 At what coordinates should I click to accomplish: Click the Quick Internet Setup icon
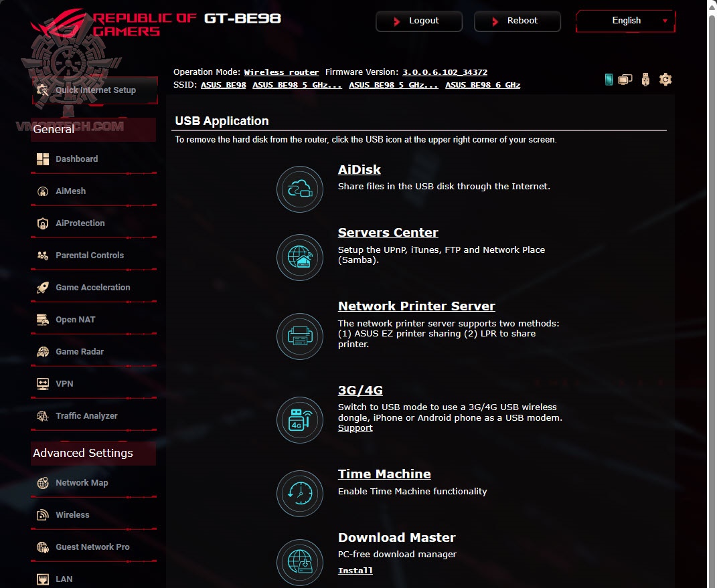tap(43, 90)
